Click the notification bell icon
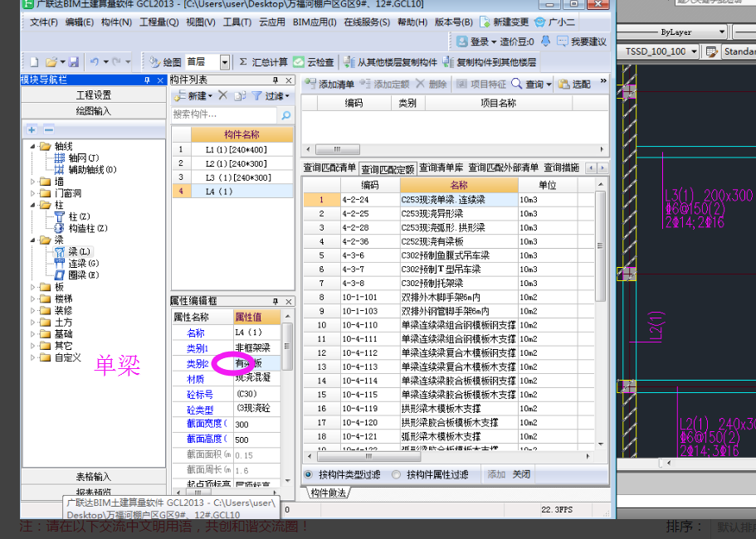 [545, 41]
